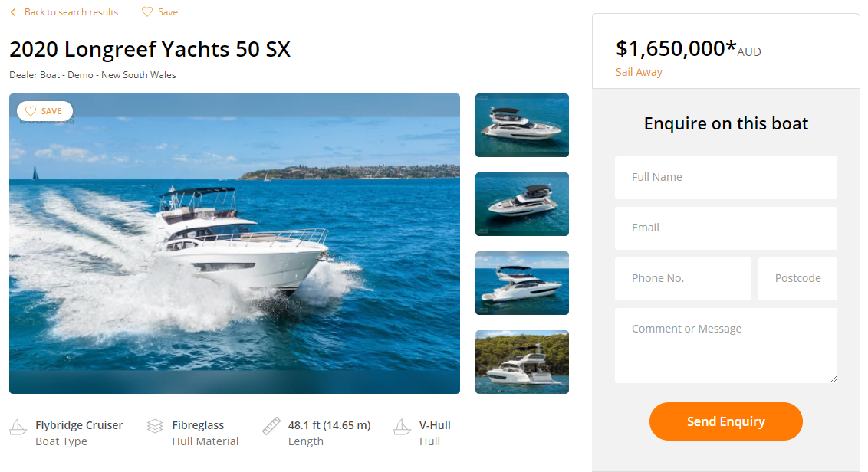Viewport: 868px width, 472px height.
Task: Click the Sail Away price label
Action: point(639,72)
